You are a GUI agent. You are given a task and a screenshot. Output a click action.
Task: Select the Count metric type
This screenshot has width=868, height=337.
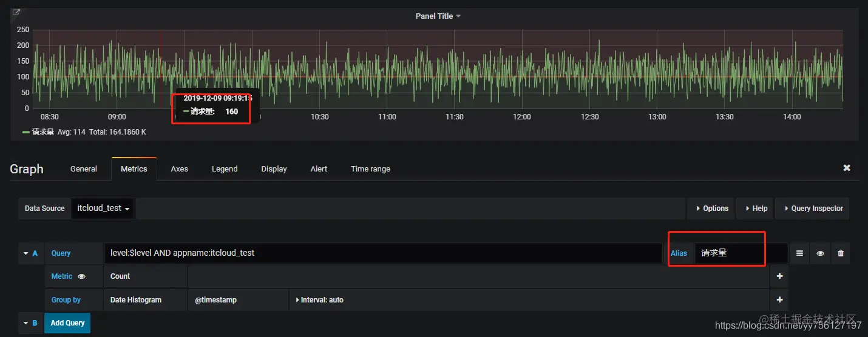tap(145, 276)
